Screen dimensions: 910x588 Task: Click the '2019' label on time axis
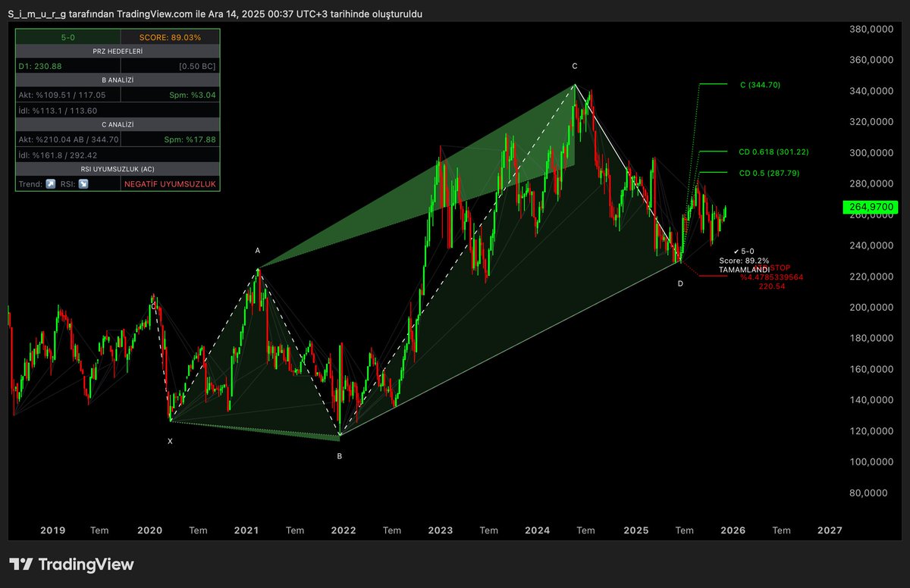(52, 530)
